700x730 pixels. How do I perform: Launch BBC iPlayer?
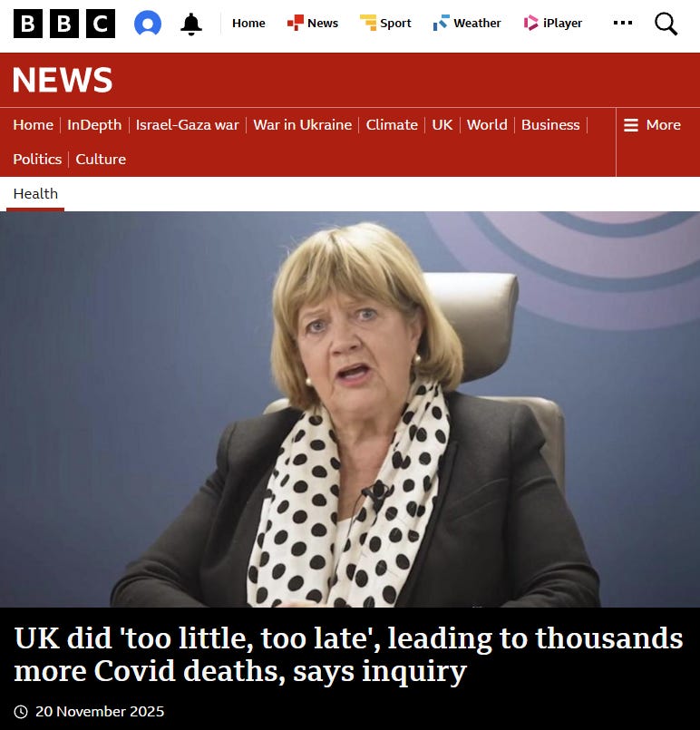click(x=552, y=23)
